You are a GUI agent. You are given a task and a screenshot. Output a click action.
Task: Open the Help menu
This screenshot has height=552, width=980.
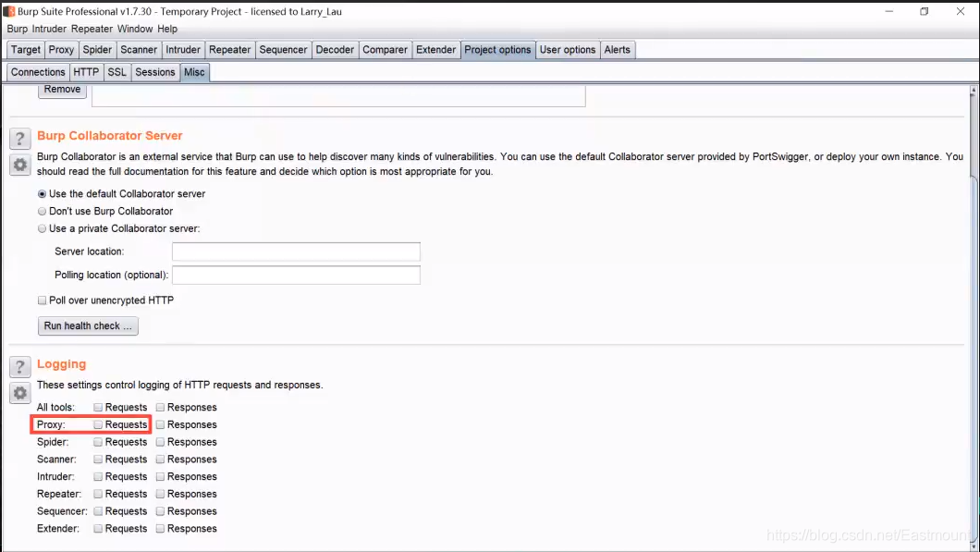[x=167, y=29]
